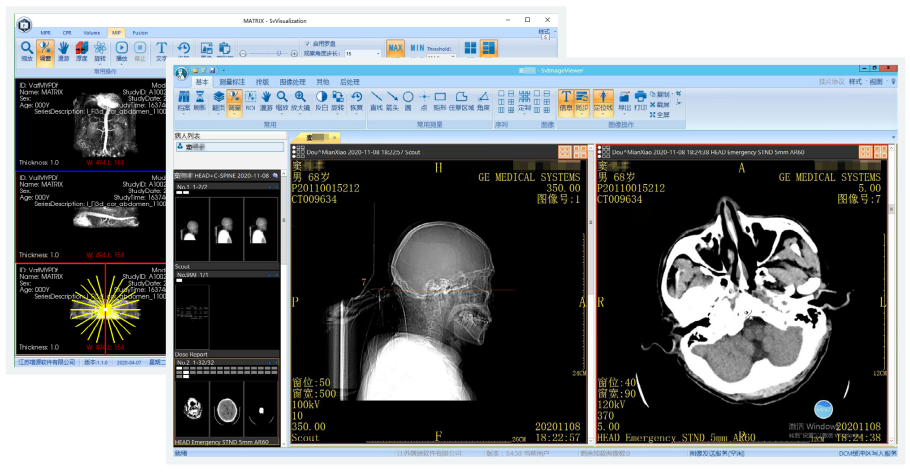Open the 排版 ribbon tab
This screenshot has width=910, height=472.
pyautogui.click(x=263, y=82)
